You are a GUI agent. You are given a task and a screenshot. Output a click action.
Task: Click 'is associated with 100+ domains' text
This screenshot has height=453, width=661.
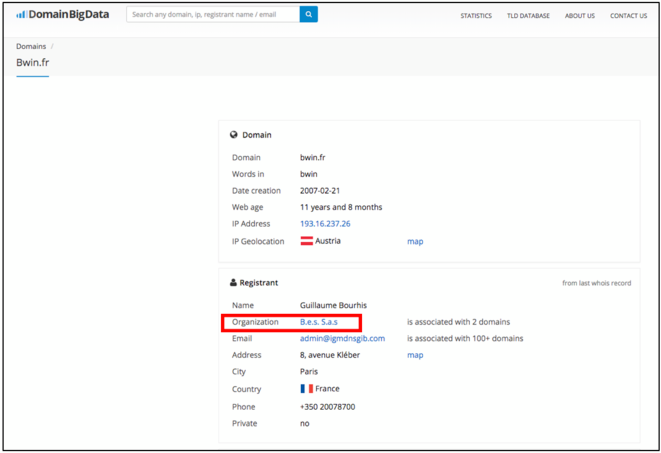coord(465,338)
